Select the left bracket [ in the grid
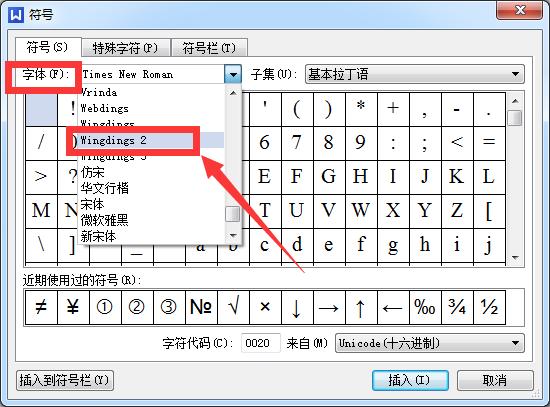Screen dimensions: 550x407 (489, 211)
